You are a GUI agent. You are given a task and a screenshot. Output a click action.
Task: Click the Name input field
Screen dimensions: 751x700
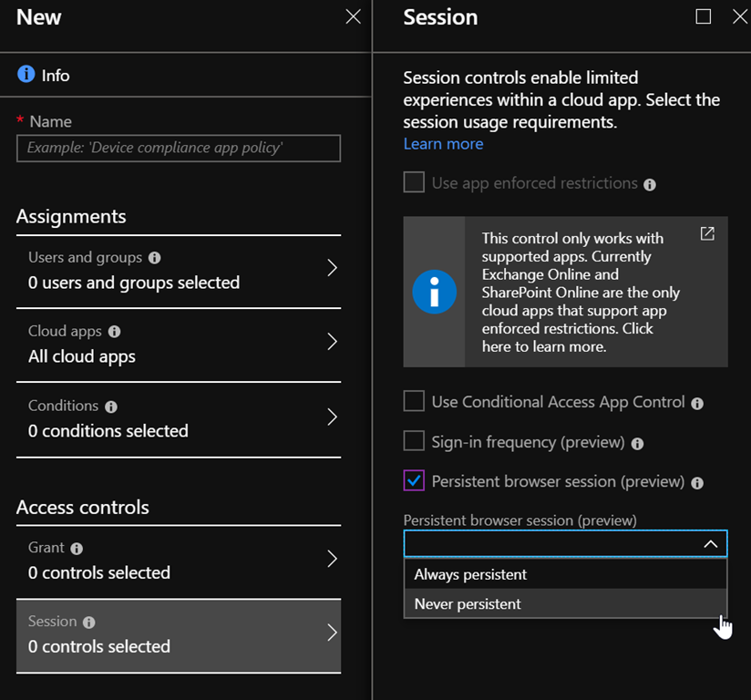179,148
